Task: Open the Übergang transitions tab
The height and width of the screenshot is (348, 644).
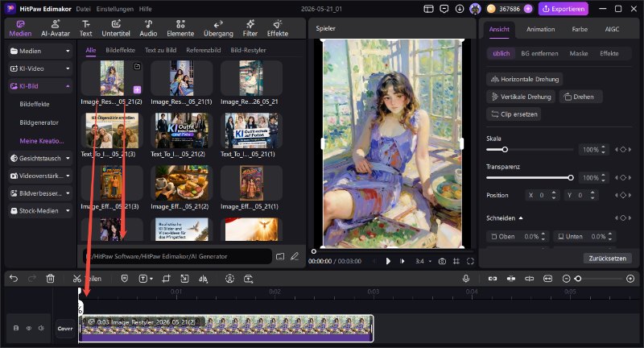Action: coord(218,28)
